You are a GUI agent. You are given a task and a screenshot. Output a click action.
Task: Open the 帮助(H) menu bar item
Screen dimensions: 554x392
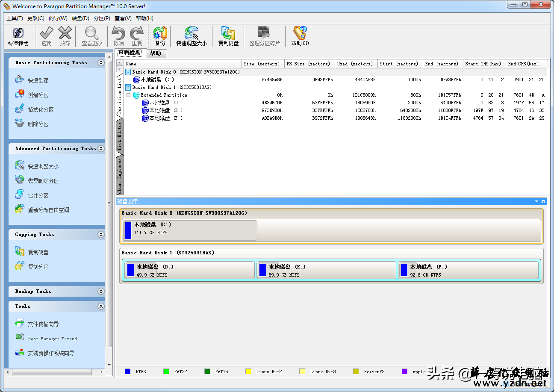144,18
